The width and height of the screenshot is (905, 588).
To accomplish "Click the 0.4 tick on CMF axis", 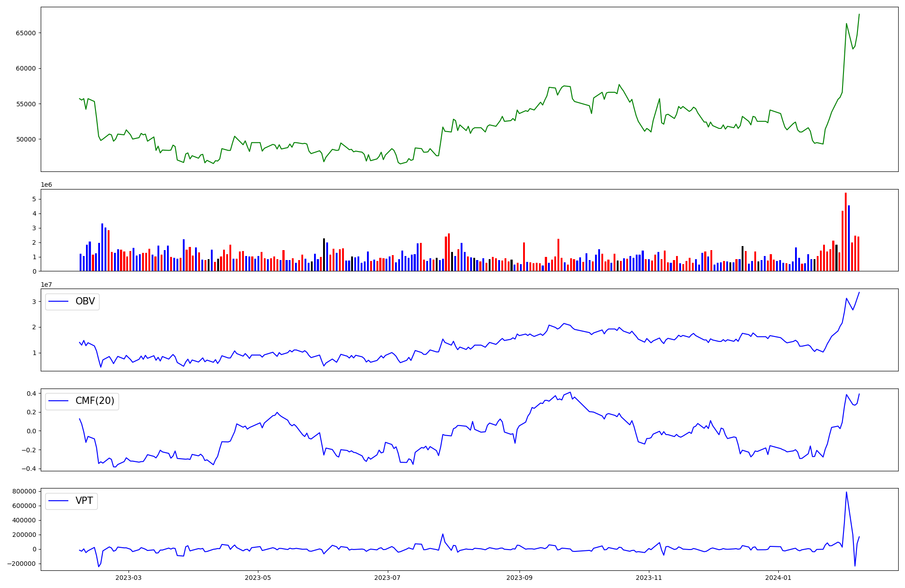I will [31, 394].
